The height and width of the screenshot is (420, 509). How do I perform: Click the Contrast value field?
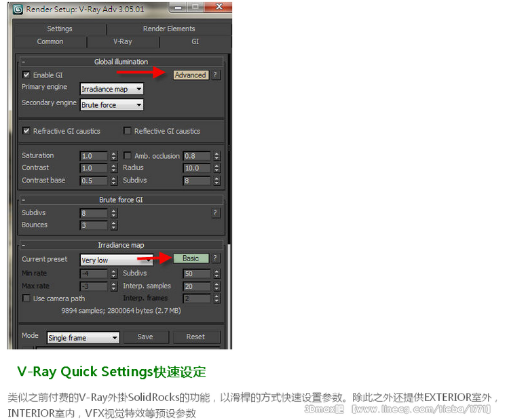click(x=94, y=168)
